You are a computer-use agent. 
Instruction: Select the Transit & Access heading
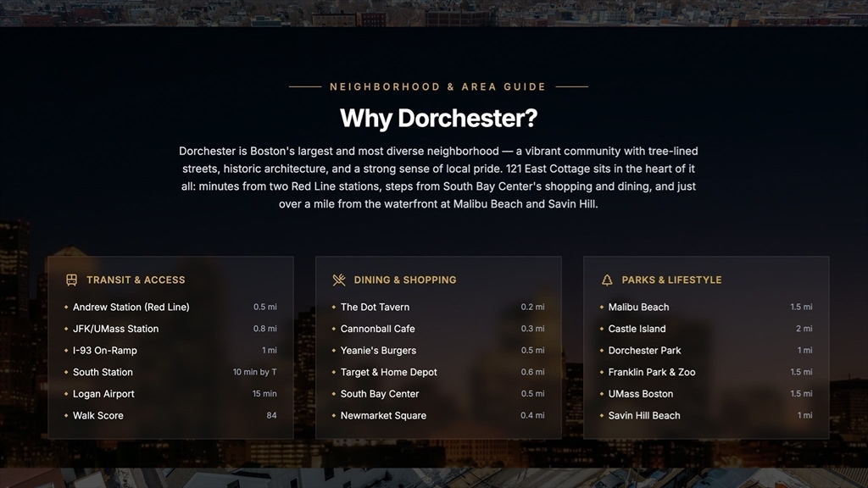(x=136, y=280)
